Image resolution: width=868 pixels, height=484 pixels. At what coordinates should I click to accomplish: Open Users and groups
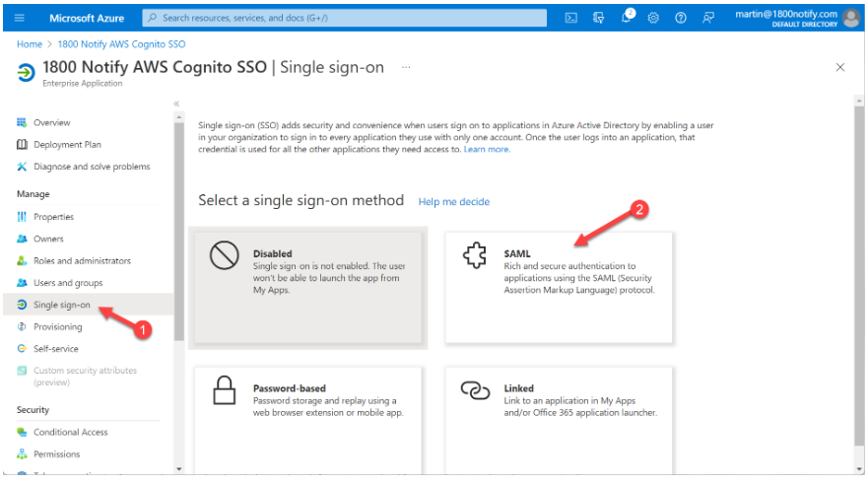click(x=68, y=283)
